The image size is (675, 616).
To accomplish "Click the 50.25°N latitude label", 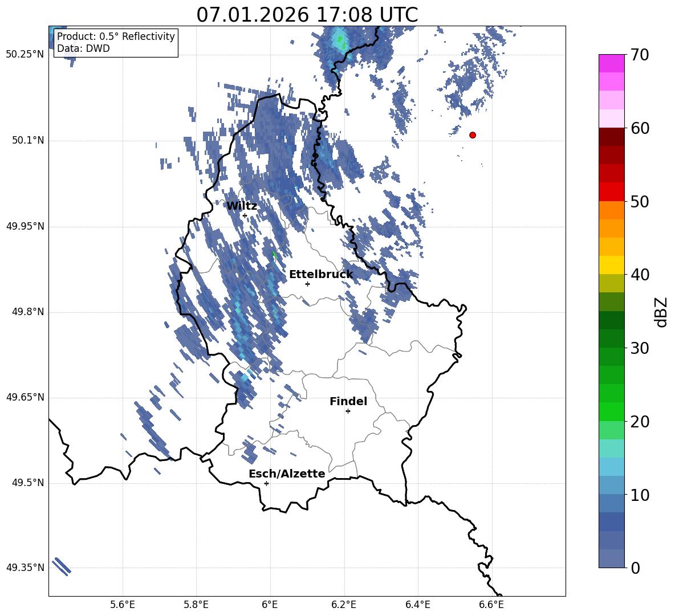I will pyautogui.click(x=25, y=55).
